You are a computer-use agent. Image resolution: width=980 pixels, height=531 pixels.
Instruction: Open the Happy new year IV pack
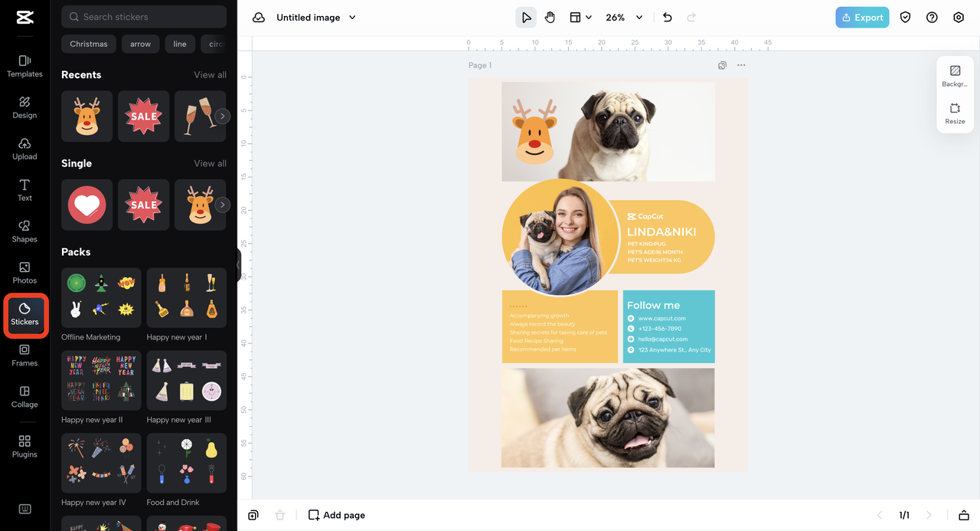[101, 463]
